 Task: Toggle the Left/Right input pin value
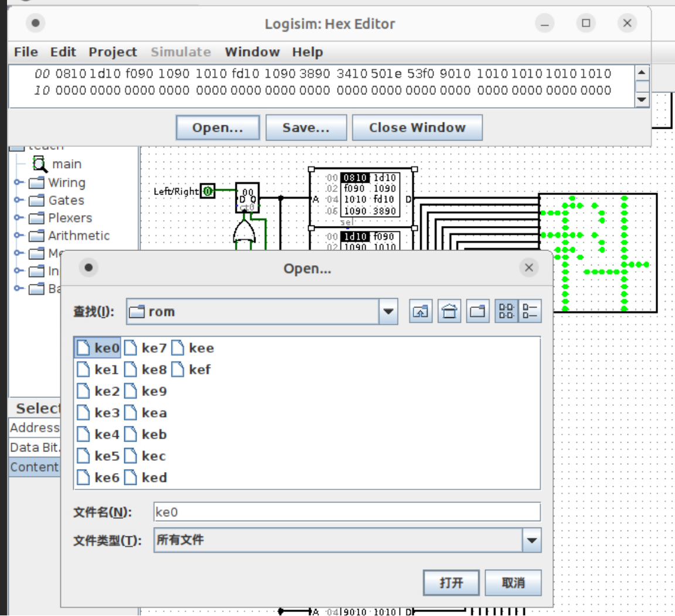(x=208, y=191)
